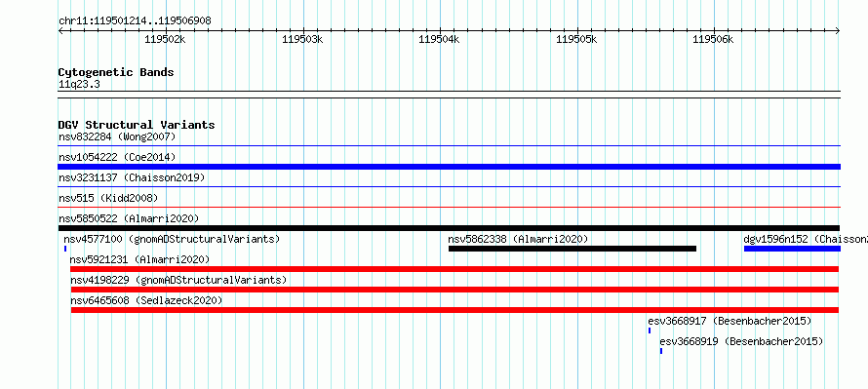The width and height of the screenshot is (868, 389).
Task: Click the nsv5921231 (Almarri2020) label
Action: [x=139, y=259]
